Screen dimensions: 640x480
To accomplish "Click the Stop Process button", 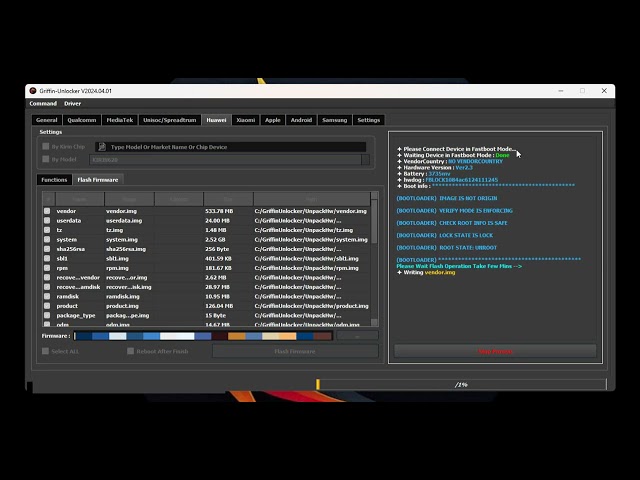I will click(495, 351).
